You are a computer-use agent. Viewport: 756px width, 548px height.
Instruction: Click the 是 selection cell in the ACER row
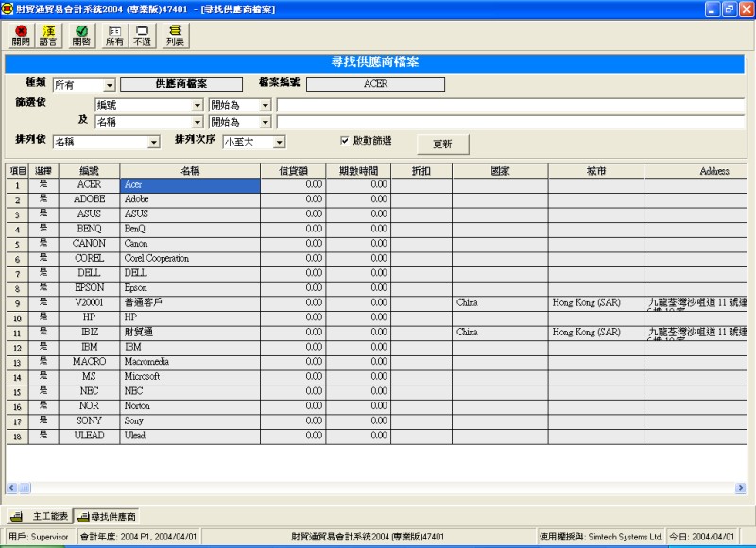click(43, 185)
